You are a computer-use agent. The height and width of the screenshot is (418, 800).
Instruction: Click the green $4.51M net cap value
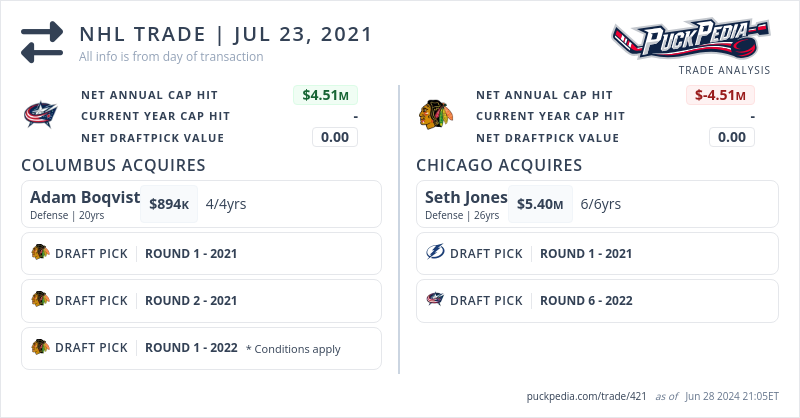point(326,96)
